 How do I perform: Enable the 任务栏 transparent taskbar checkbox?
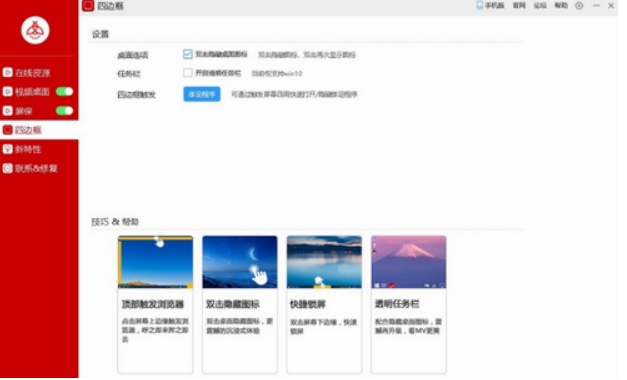[188, 73]
